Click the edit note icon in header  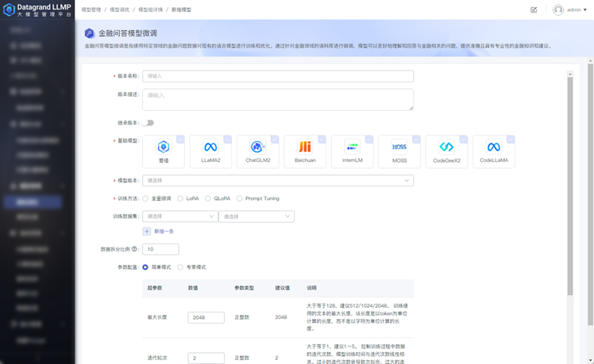(534, 10)
